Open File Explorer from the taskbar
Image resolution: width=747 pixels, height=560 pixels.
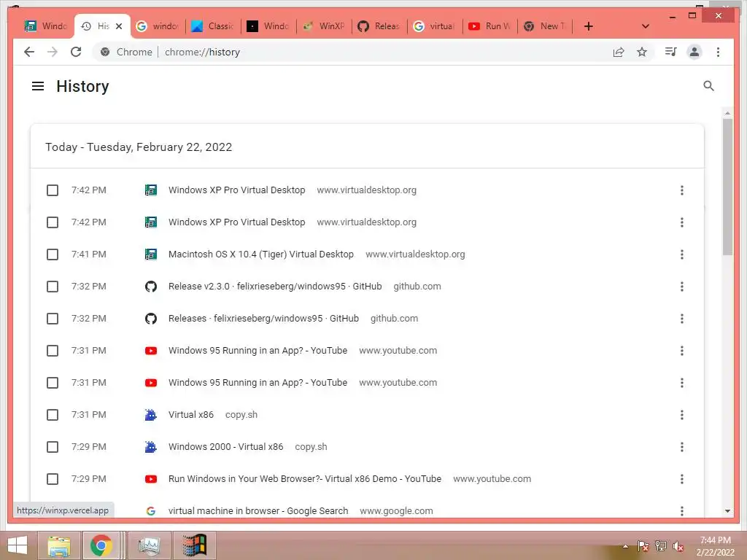point(60,545)
